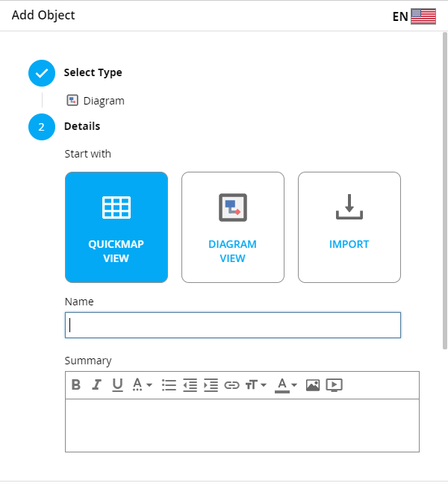This screenshot has width=448, height=486.
Task: Insert a hyperlink into Summary
Action: point(231,385)
